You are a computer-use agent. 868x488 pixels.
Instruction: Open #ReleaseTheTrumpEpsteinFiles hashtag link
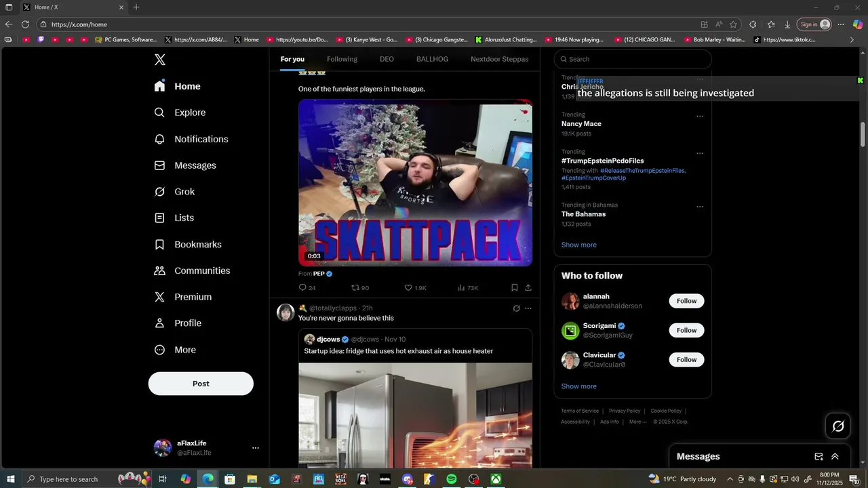click(642, 171)
